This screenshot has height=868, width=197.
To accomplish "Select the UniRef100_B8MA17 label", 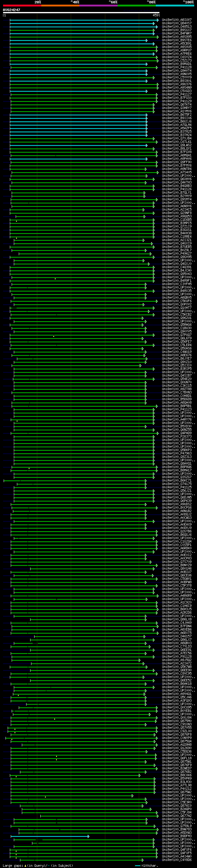I will point(177,470).
